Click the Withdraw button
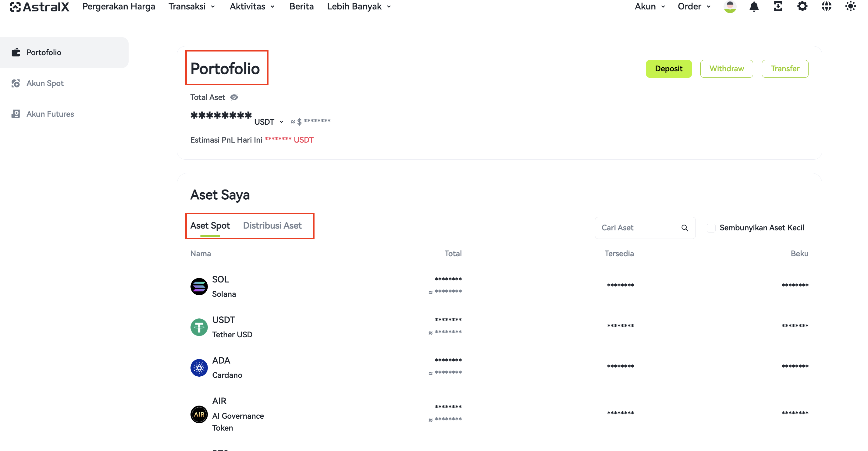This screenshot has height=451, width=868. click(727, 69)
